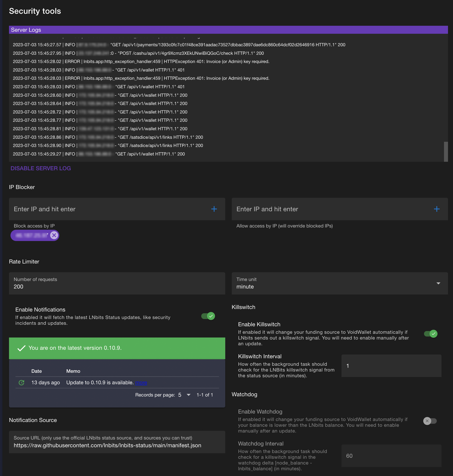Click the Date column header

click(36, 371)
